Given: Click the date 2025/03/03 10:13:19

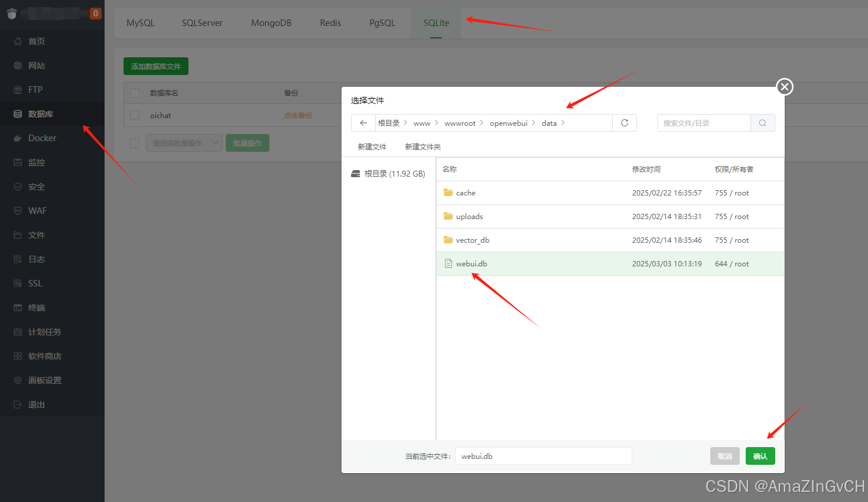Looking at the screenshot, I should tap(667, 263).
